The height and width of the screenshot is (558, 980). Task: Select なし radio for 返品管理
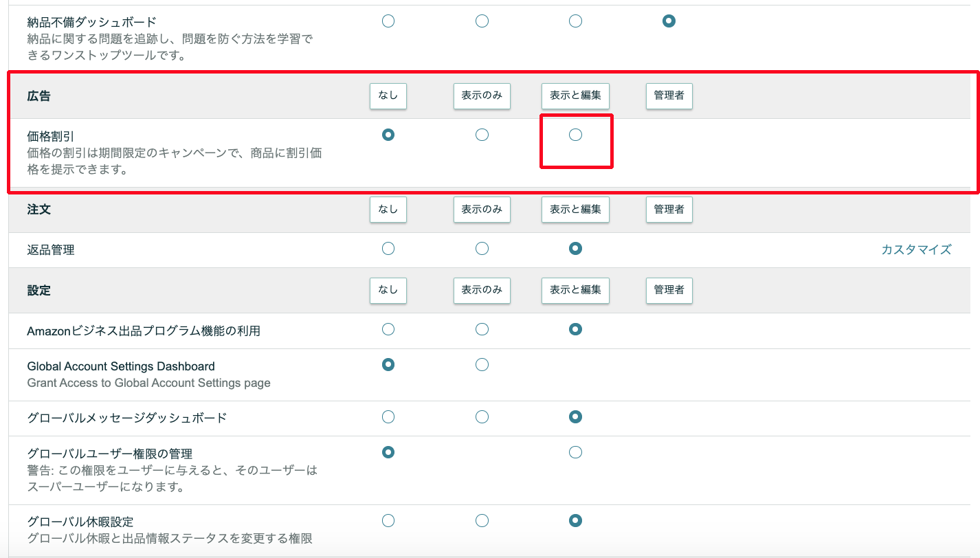coord(388,249)
